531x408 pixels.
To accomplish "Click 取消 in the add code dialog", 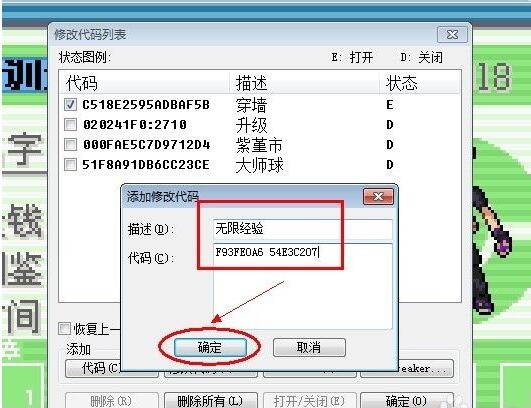I will click(x=309, y=347).
